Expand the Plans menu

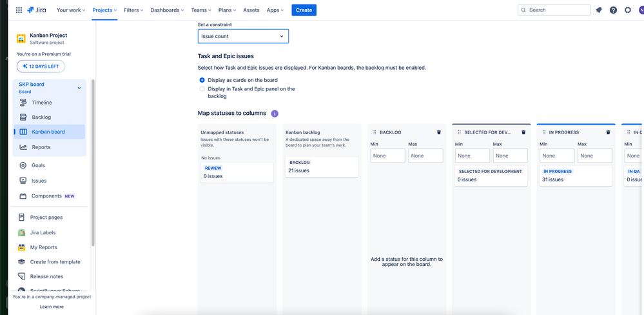point(228,10)
